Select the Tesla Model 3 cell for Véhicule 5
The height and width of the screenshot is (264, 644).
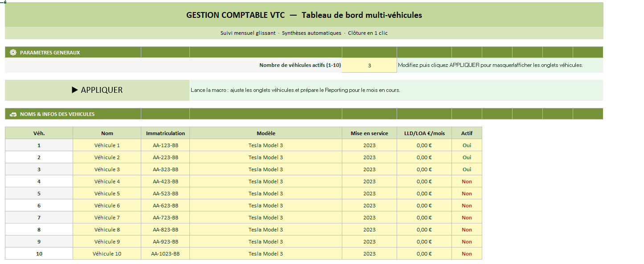pyautogui.click(x=266, y=194)
